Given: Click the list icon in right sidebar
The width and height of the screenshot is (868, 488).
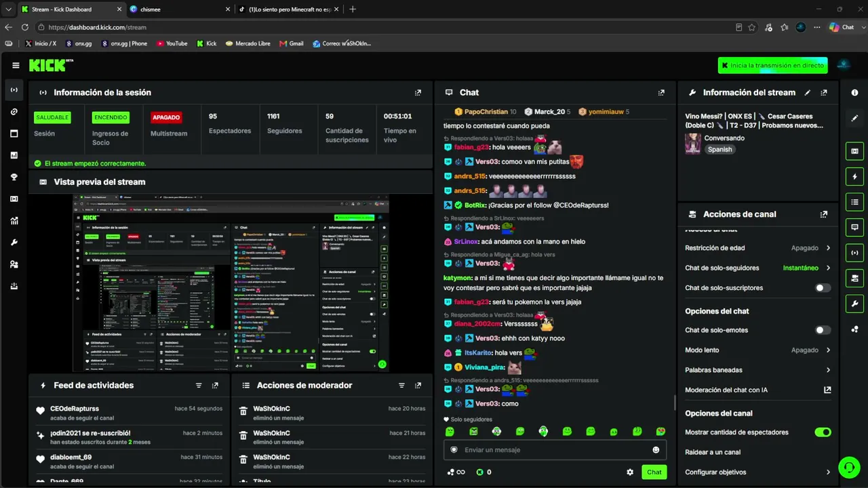Looking at the screenshot, I should click(x=854, y=202).
